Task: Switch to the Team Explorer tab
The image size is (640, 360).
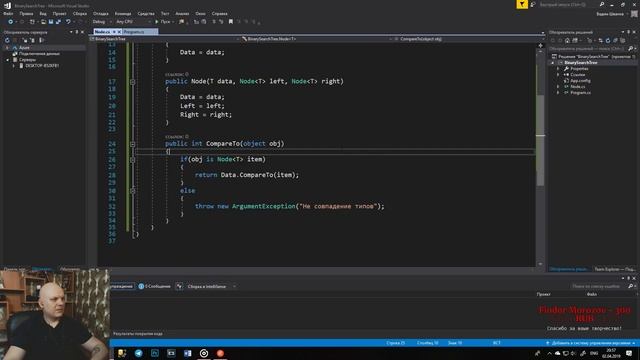Action: pos(614,269)
